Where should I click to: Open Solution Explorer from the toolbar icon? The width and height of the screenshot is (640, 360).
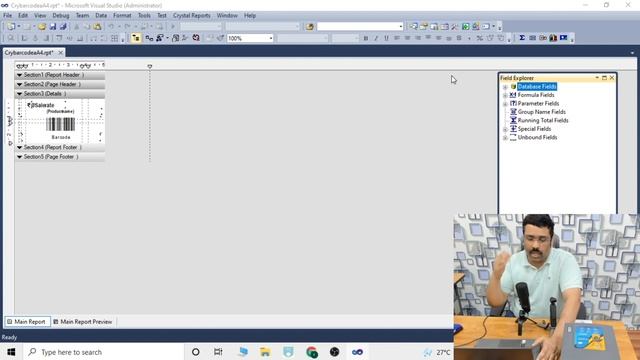(x=413, y=27)
